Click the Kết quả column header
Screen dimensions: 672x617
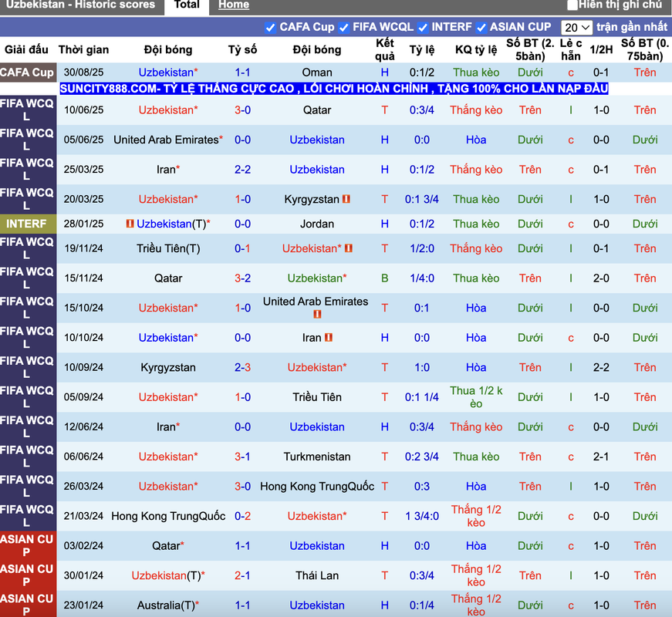click(385, 49)
